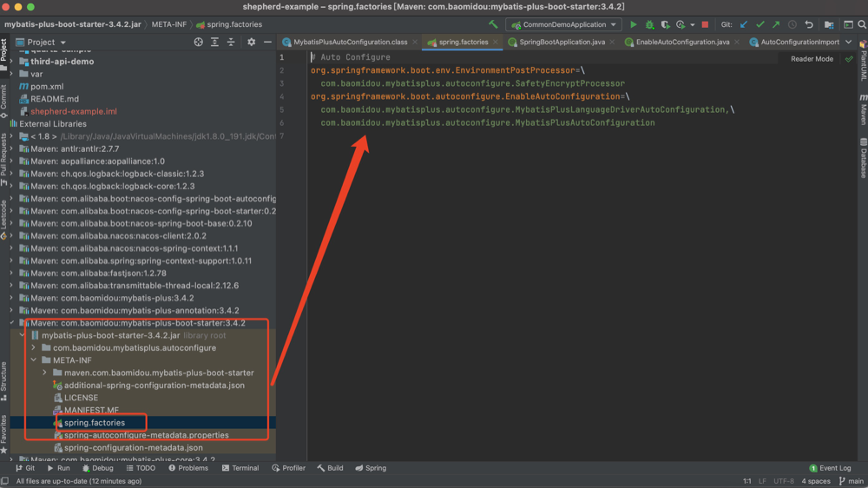Click line 1 Auto Configure comment in editor
The width and height of the screenshot is (868, 488).
click(351, 57)
